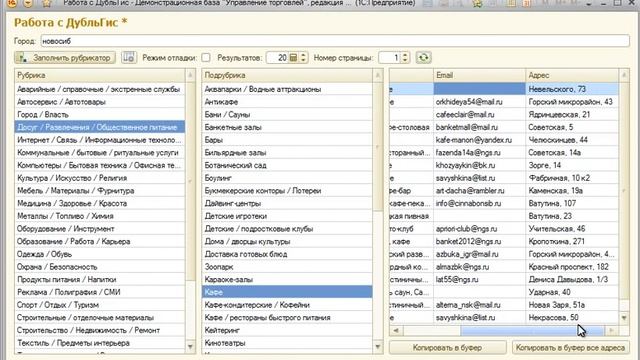The width and height of the screenshot is (640, 360).
Task: Click the green refresh icon button
Action: pos(424,58)
